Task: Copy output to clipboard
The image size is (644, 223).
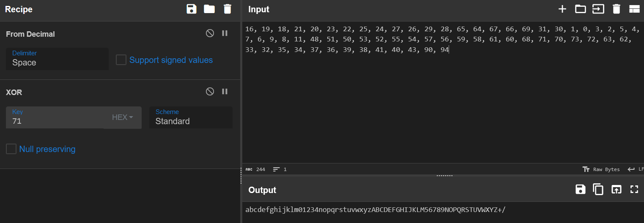Action: pos(598,189)
